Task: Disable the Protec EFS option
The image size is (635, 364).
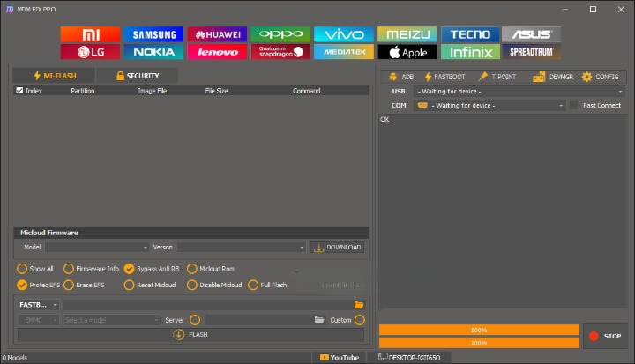Action: 22,285
